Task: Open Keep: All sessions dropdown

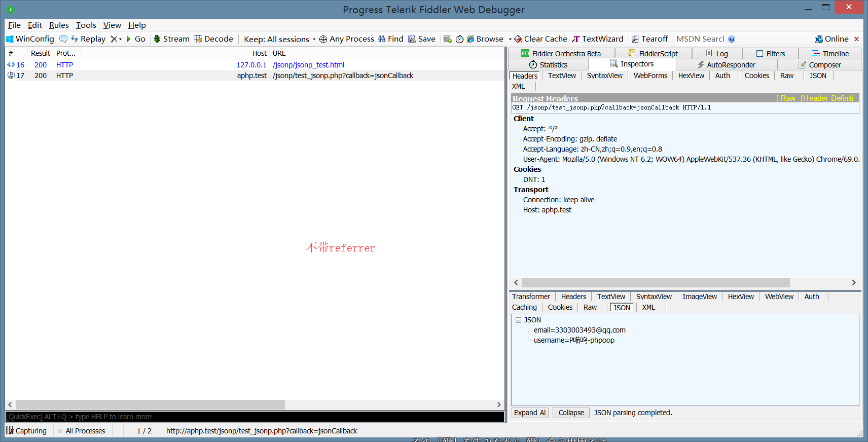Action: (x=279, y=39)
